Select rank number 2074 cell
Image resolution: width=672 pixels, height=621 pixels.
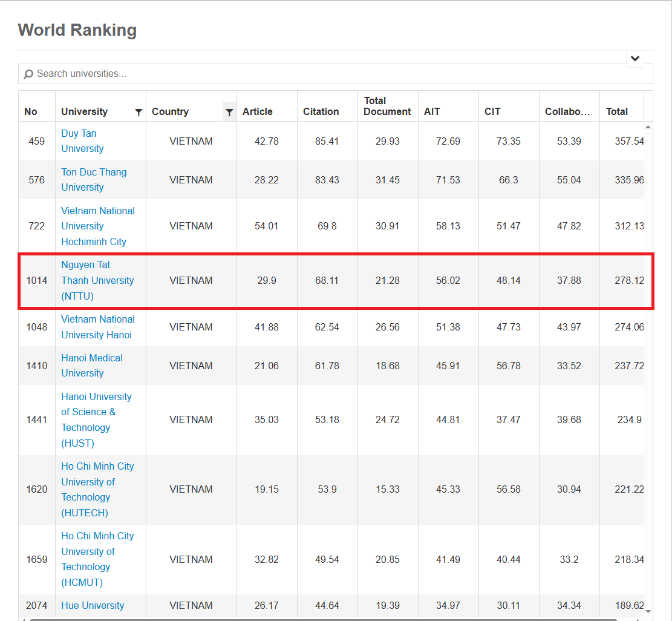37,605
